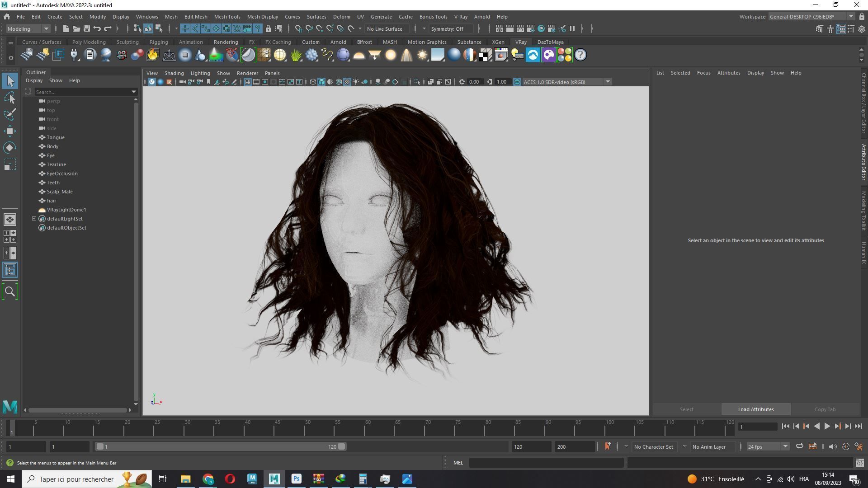Click the Save Scene icon
The width and height of the screenshot is (868, 488).
[86, 28]
